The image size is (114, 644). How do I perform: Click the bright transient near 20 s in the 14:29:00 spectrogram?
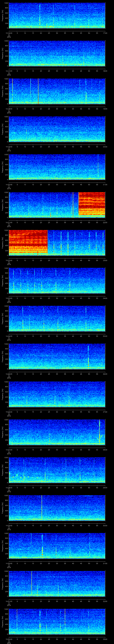(x=42, y=507)
